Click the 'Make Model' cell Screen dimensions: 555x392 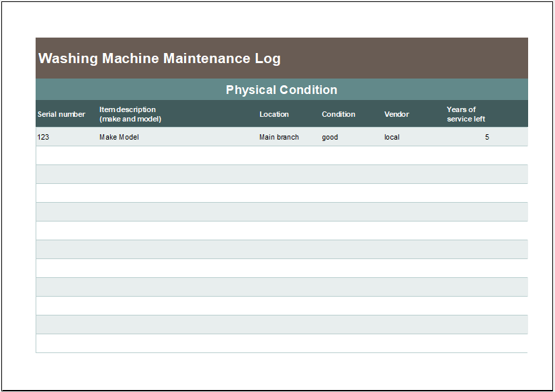(x=119, y=137)
